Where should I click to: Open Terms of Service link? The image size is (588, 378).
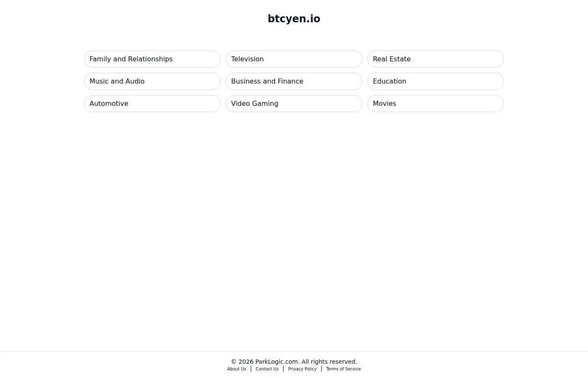pos(344,369)
